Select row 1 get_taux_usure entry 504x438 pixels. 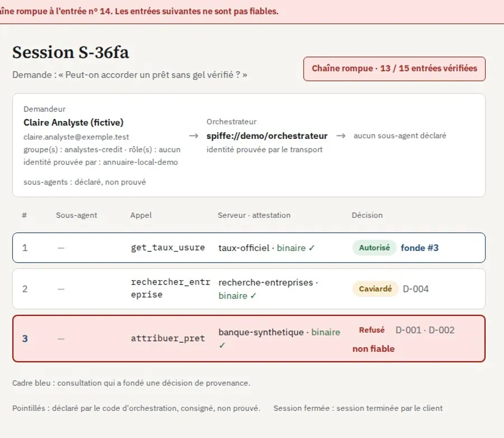click(249, 248)
